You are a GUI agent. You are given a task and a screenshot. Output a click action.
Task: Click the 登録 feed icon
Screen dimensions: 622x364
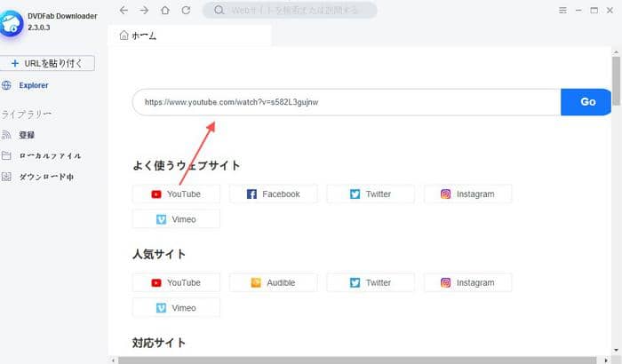(6, 135)
